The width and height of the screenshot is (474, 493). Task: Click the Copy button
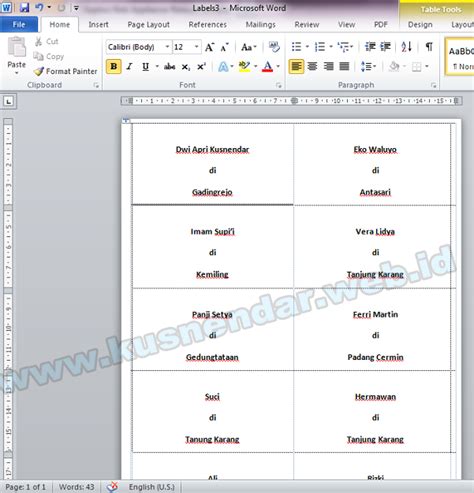click(x=49, y=56)
